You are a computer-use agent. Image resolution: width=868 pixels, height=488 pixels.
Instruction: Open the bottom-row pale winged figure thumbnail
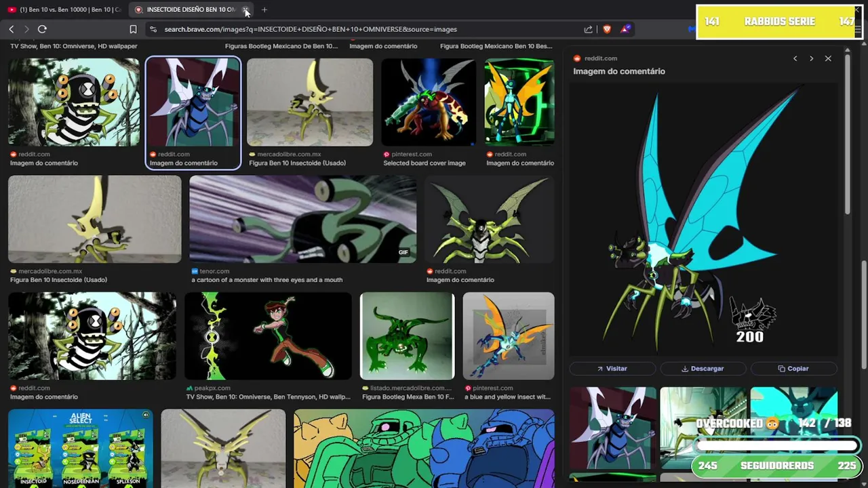coord(224,448)
